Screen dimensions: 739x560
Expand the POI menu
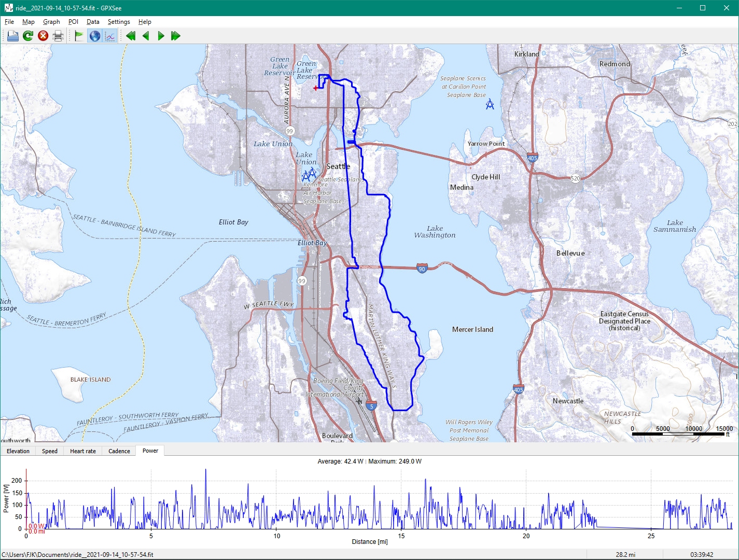(x=73, y=22)
